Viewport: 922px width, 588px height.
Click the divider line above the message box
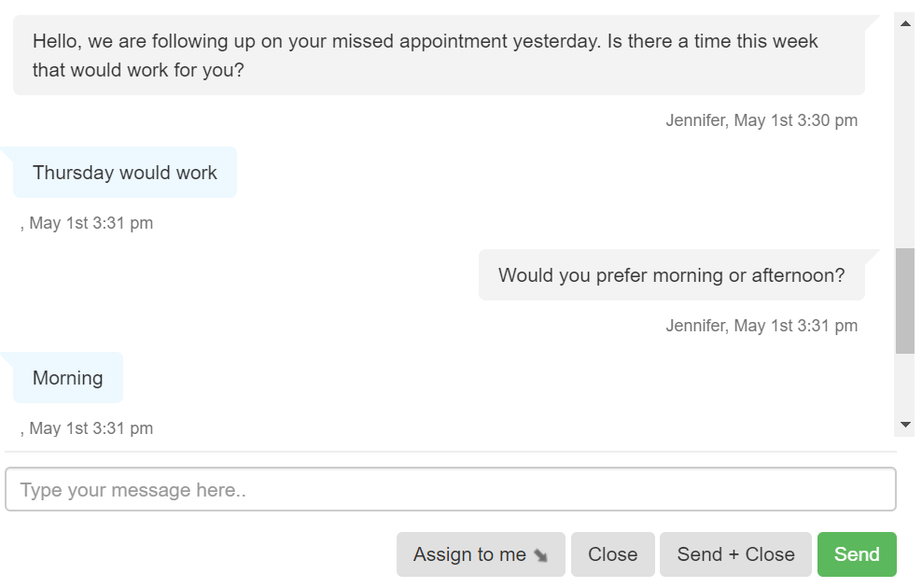click(x=451, y=452)
